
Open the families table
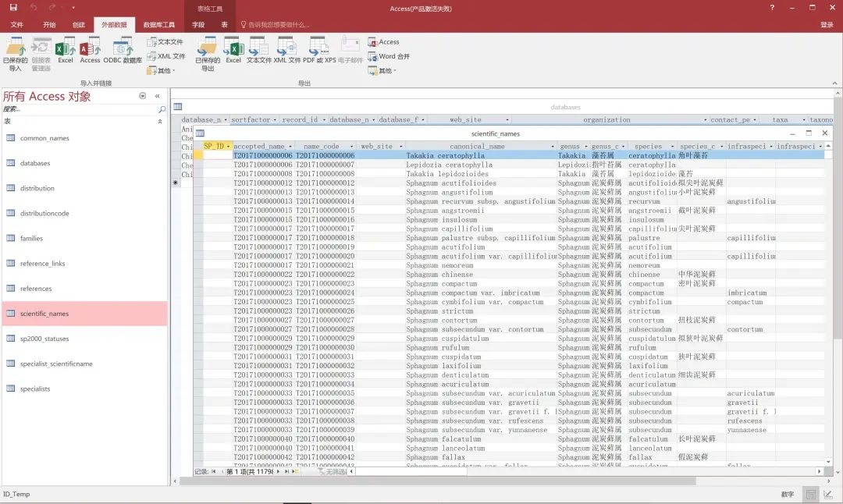(32, 239)
